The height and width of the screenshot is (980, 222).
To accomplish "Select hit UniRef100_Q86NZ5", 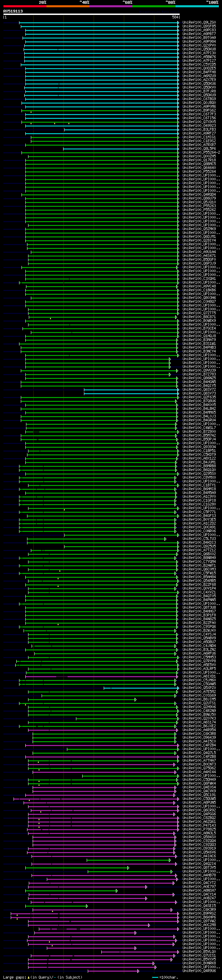I will [x=199, y=378].
